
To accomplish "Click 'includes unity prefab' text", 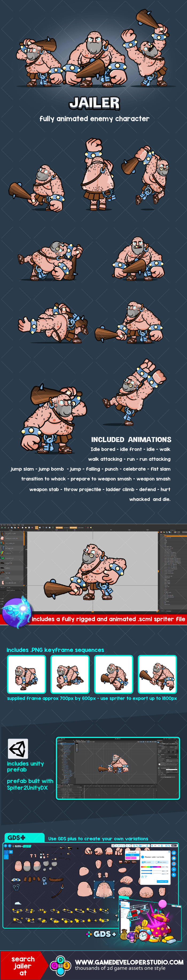I will click(25, 766).
